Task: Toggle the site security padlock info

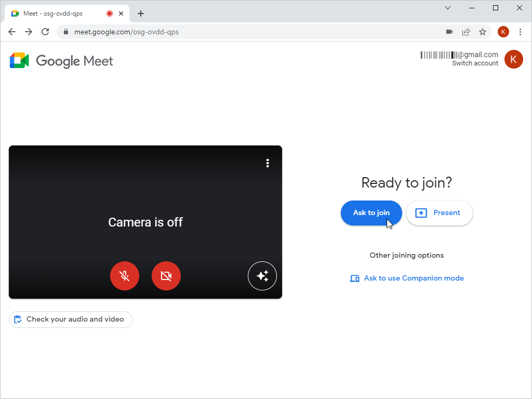Action: click(x=65, y=32)
